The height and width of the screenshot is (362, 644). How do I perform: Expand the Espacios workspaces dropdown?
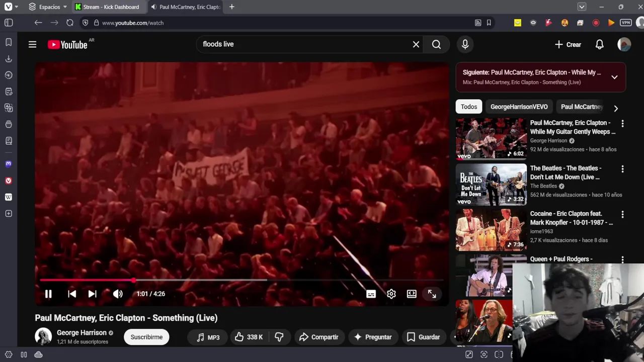tap(48, 7)
